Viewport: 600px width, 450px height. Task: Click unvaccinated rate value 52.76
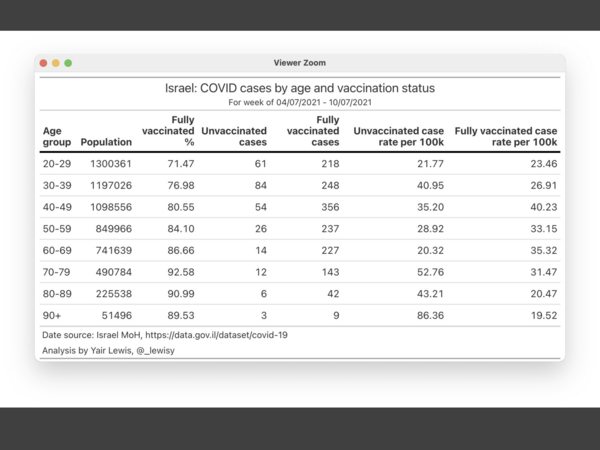[x=430, y=272]
